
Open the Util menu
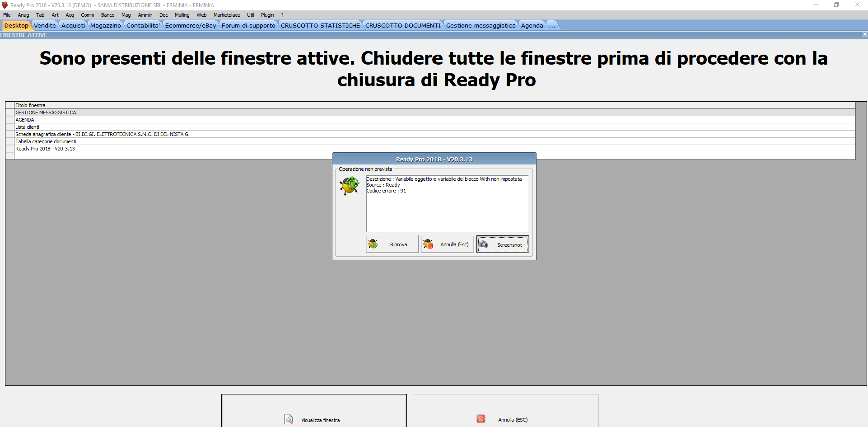point(251,15)
